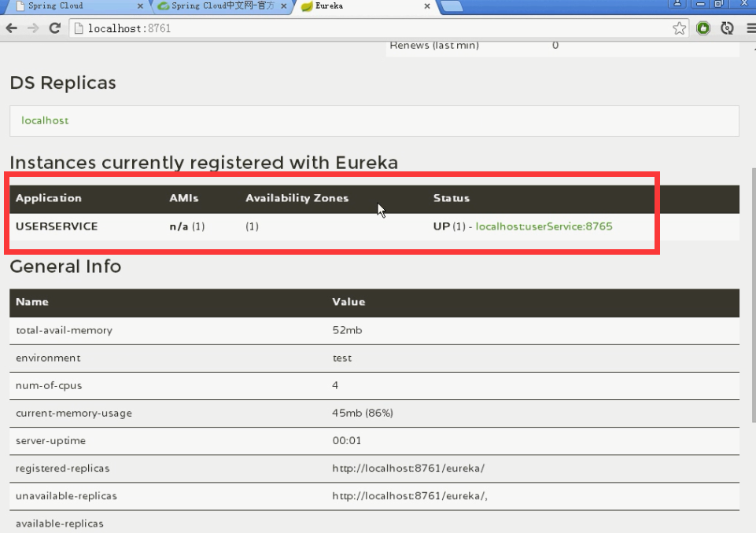Click the registered-replicas row name
The image size is (756, 533).
pos(63,469)
